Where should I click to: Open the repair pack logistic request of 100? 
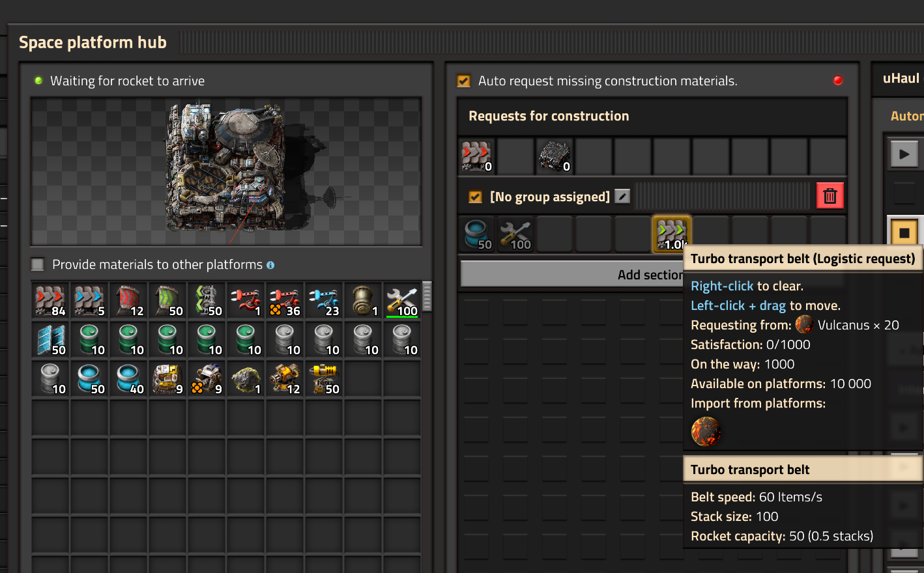(x=515, y=234)
